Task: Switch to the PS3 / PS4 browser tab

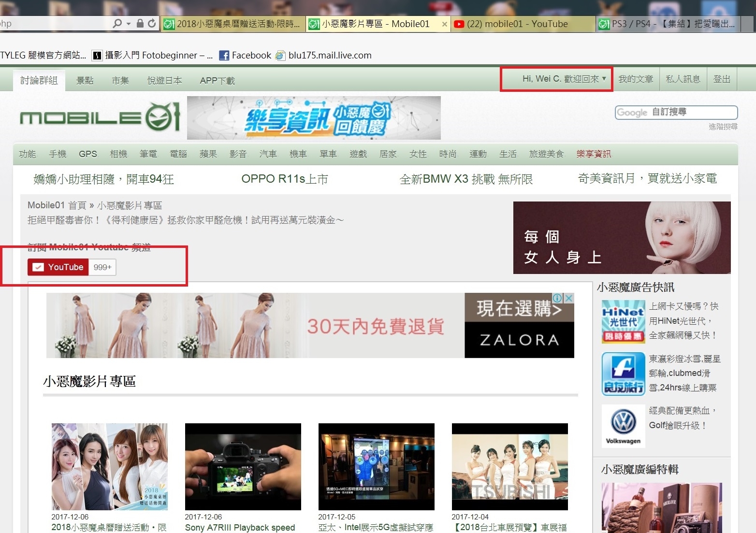Action: pyautogui.click(x=667, y=24)
